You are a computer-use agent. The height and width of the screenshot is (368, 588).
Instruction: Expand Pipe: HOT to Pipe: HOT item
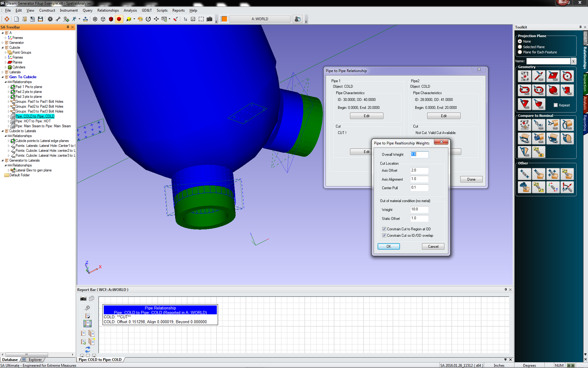click(x=9, y=121)
